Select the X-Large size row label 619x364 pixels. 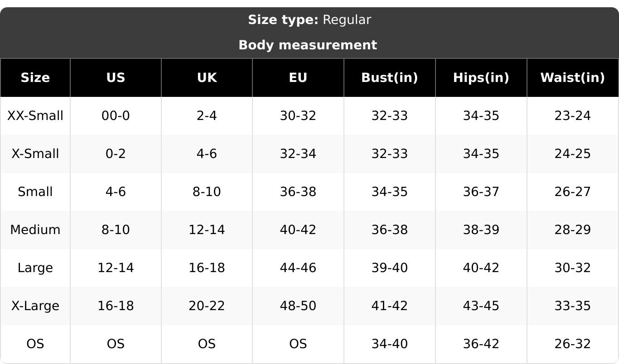[x=35, y=306]
